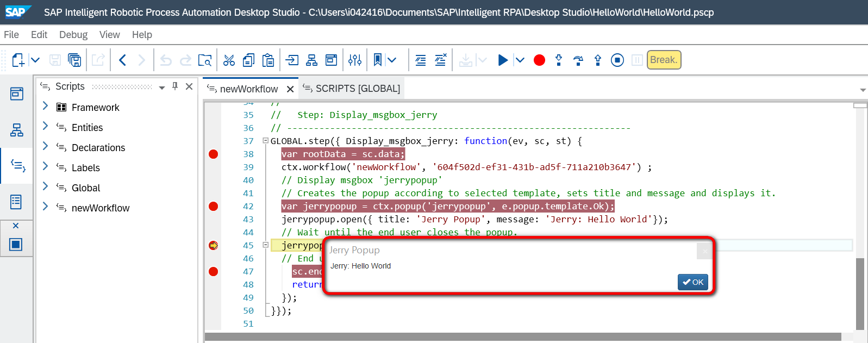Stop debugging with the stop icon
This screenshot has height=343, width=868.
click(617, 60)
